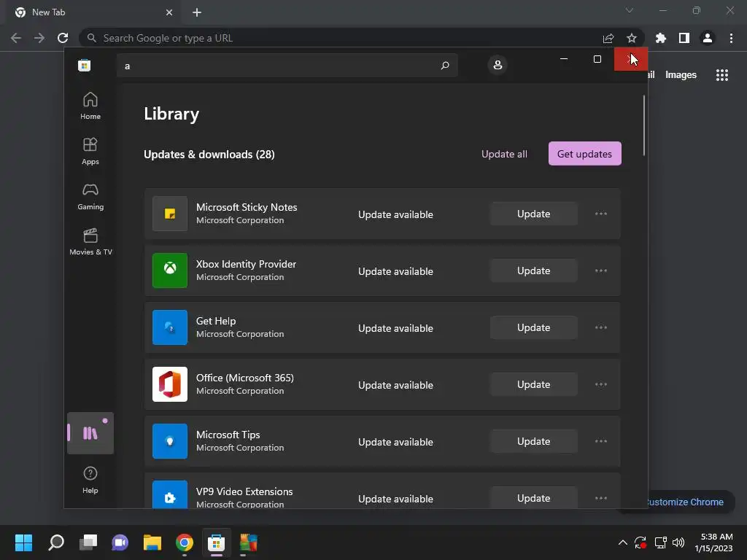Screen dimensions: 747x560
Task: Click the share page icon in address bar
Action: click(608, 38)
